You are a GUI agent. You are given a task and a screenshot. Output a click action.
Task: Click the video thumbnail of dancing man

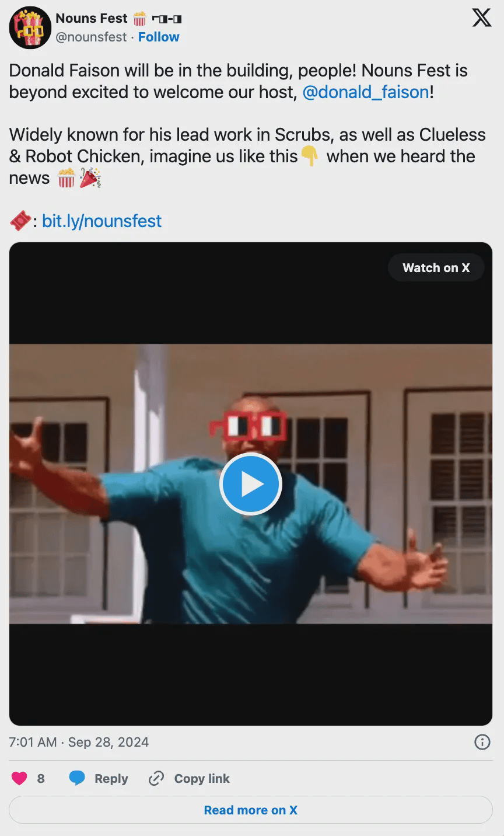(x=251, y=484)
